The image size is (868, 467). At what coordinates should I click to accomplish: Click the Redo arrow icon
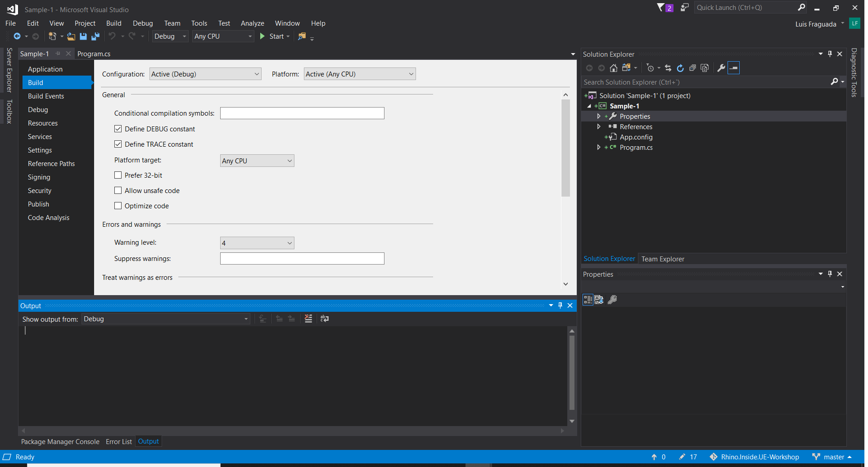point(132,36)
